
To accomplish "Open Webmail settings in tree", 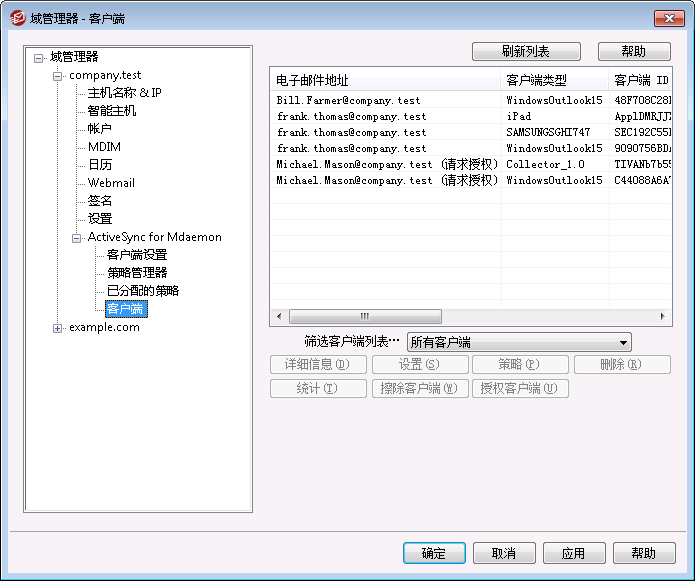I will (111, 183).
